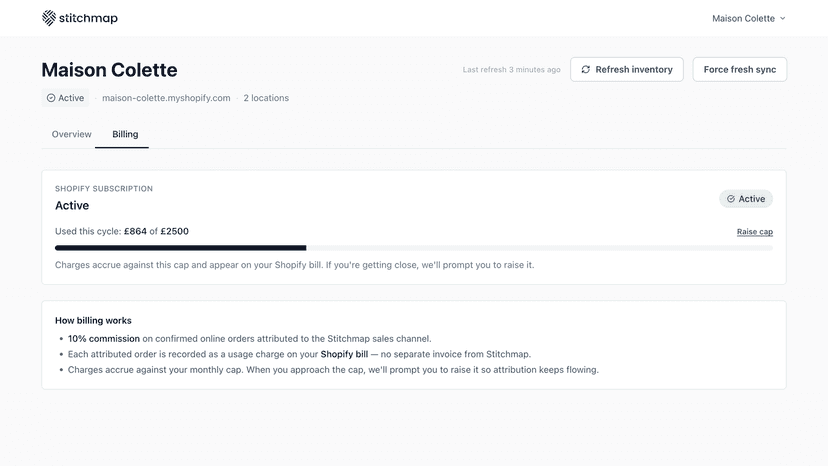
Task: Click the Stitchmap logo icon
Action: [49, 18]
